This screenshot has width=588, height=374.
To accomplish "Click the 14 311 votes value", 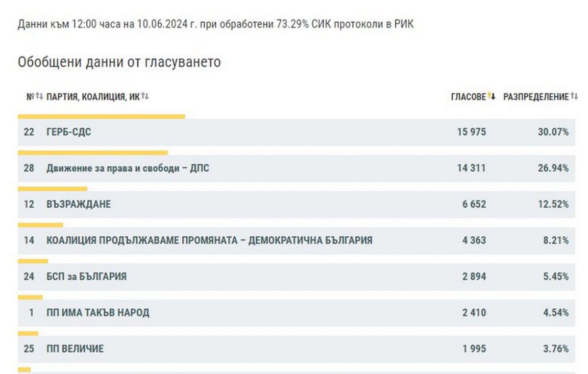I will (471, 168).
